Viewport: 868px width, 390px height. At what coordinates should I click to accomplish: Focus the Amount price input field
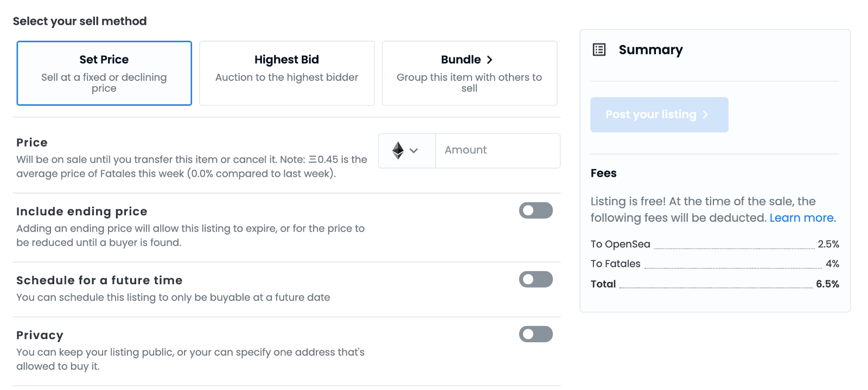497,150
